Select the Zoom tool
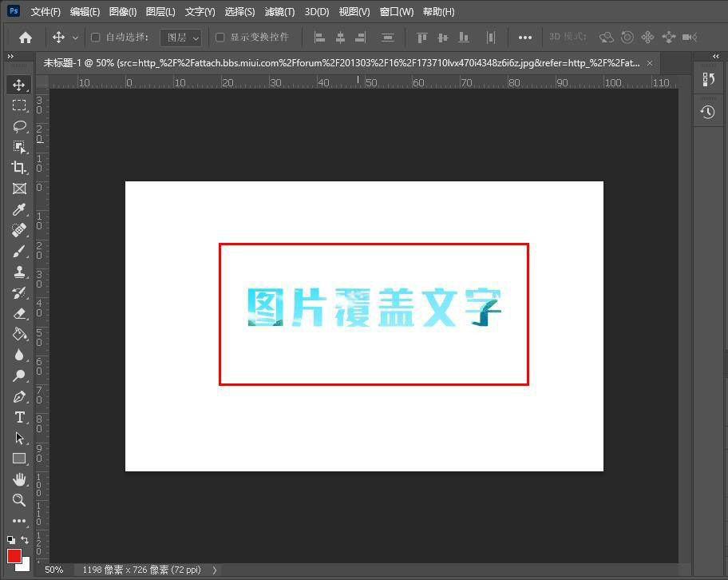Image resolution: width=728 pixels, height=580 pixels. [x=19, y=500]
